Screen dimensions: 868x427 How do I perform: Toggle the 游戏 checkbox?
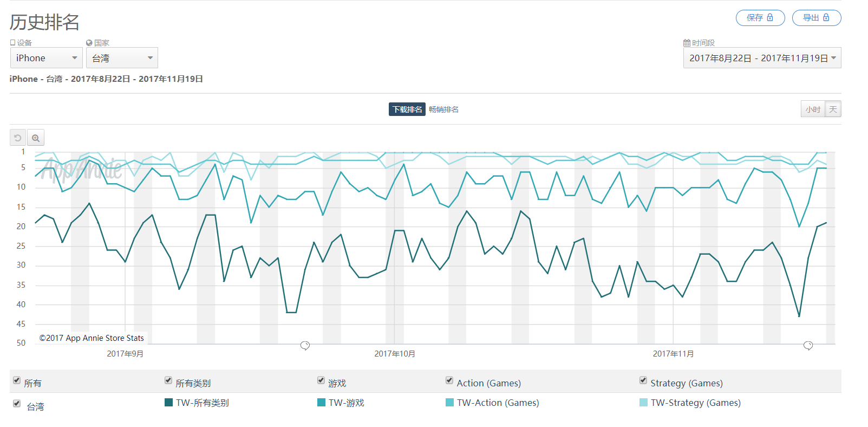[321, 380]
